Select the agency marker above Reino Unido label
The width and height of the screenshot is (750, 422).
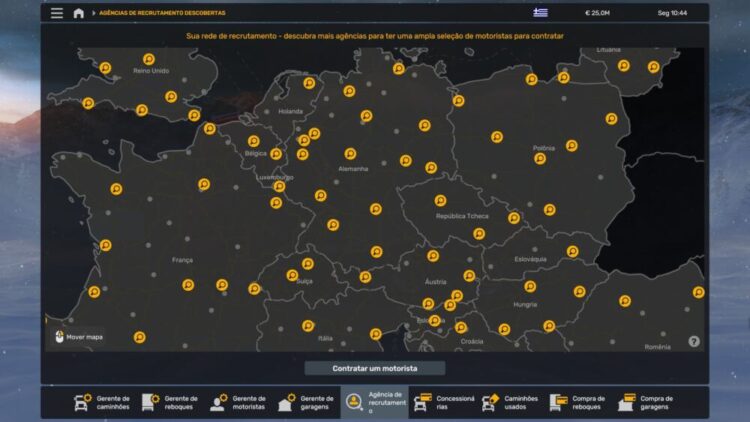pyautogui.click(x=149, y=59)
